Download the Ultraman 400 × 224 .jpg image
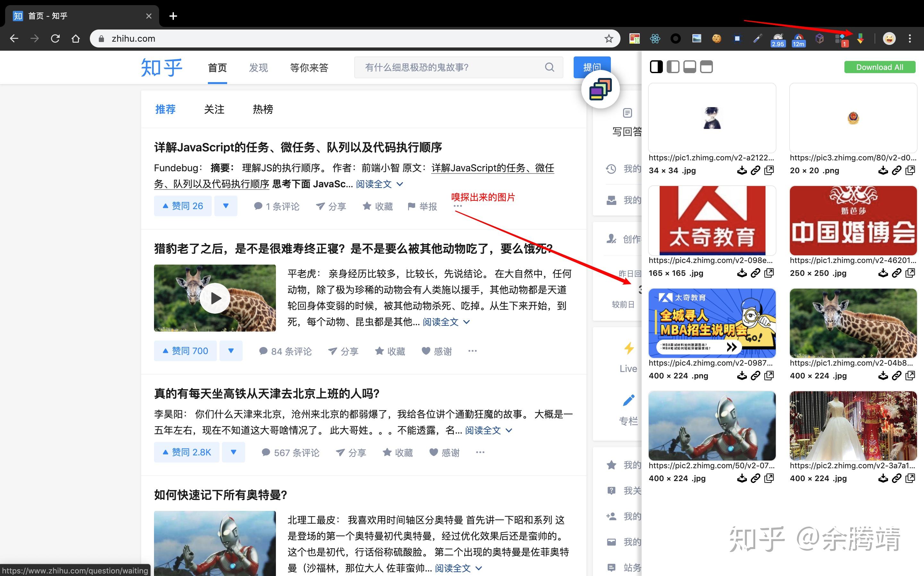 tap(741, 478)
